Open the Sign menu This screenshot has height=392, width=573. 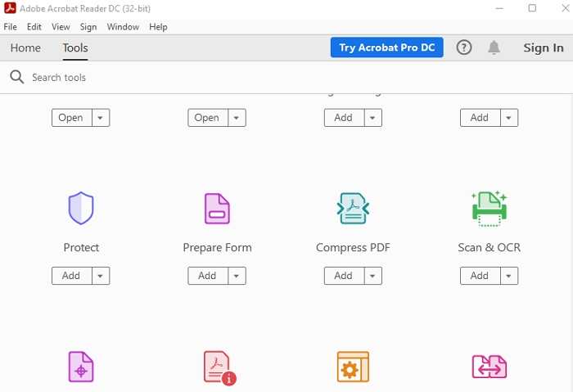[88, 27]
